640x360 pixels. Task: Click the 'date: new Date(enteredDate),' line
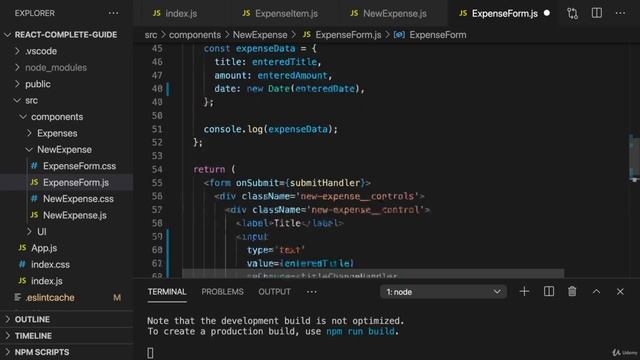(x=289, y=89)
